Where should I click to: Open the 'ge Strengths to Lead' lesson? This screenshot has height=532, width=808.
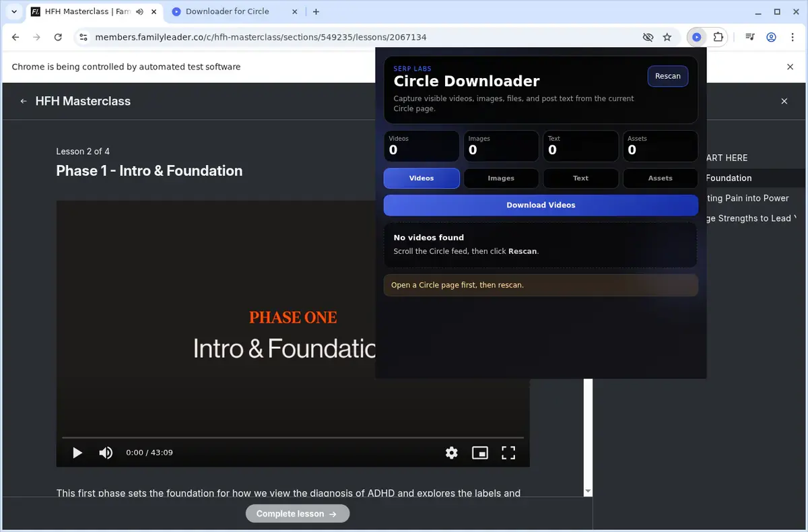751,218
